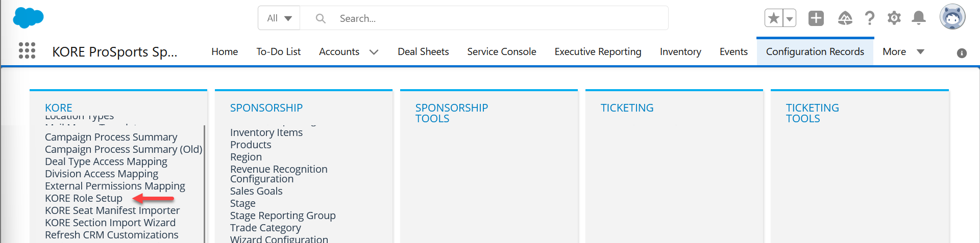Open the user profile avatar
980x243 pixels.
tap(952, 17)
